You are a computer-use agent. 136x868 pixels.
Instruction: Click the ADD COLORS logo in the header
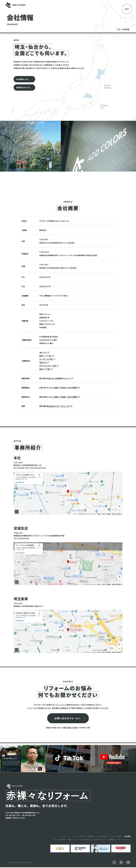pyautogui.click(x=16, y=5)
